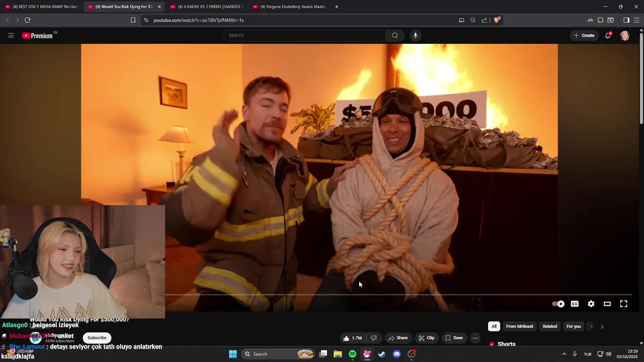Select the For you chip
Image resolution: width=644 pixels, height=362 pixels.
pos(574,326)
